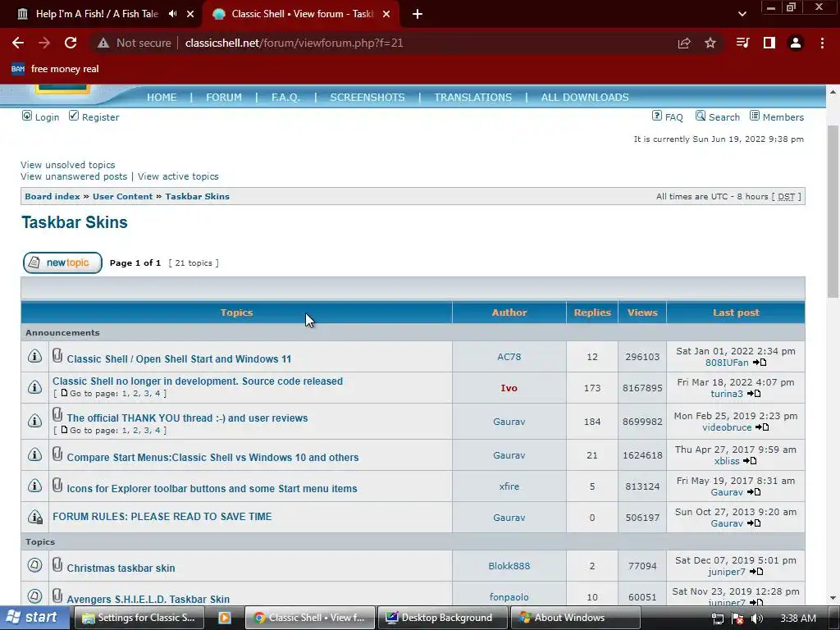Click the FAQ question mark icon
The image size is (840, 630).
pos(657,116)
